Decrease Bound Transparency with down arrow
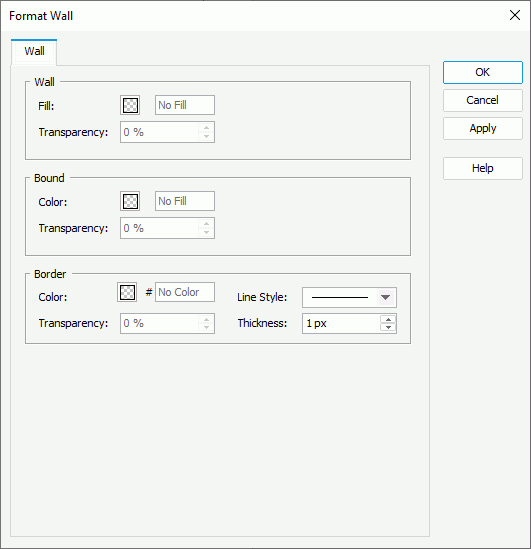Image resolution: width=531 pixels, height=549 pixels. (207, 232)
